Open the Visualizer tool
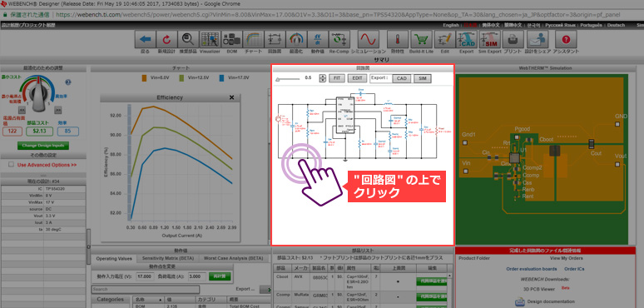This screenshot has width=644, height=308. [x=210, y=40]
